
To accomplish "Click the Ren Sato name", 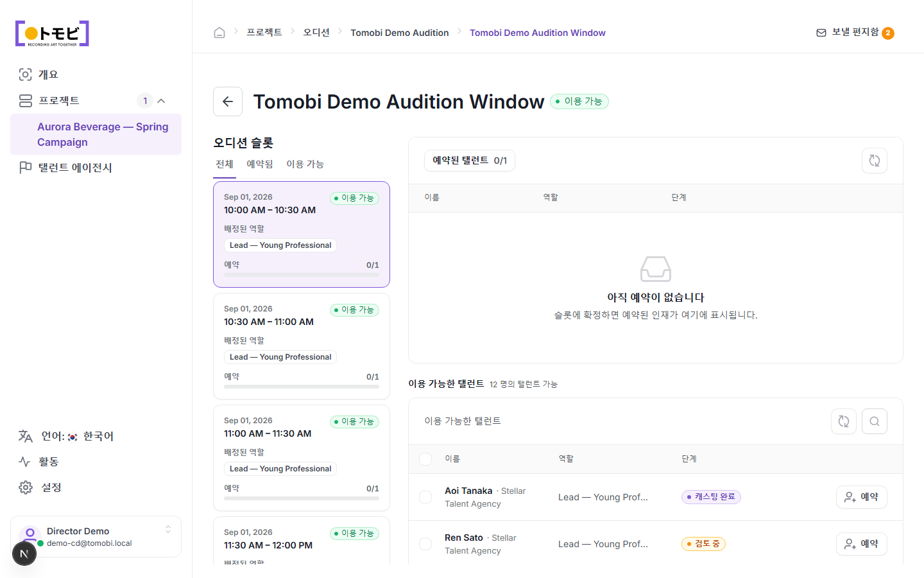I will click(x=464, y=538).
